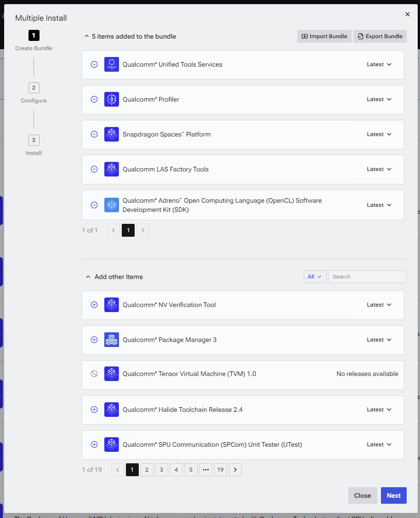
Task: Remove Qualcomm LAS Factory Tools from bundle
Action: click(x=94, y=169)
